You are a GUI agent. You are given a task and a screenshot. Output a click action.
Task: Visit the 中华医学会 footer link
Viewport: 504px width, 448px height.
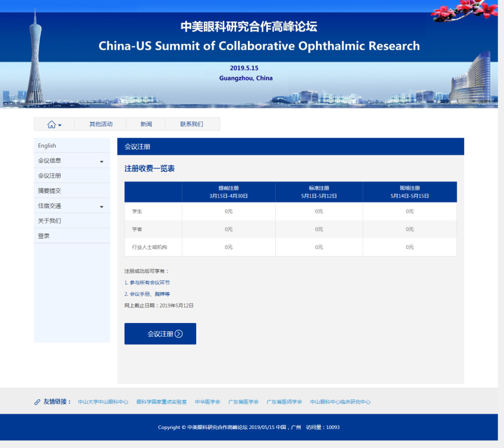pos(208,402)
